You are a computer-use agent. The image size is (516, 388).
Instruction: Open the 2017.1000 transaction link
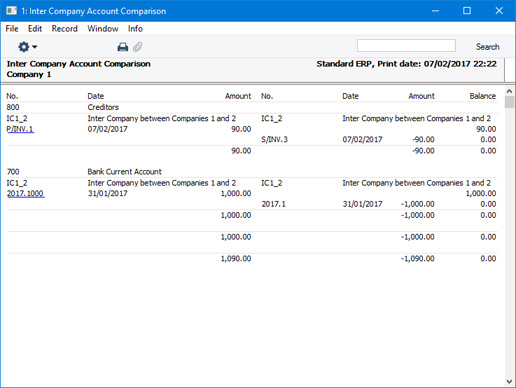pos(25,193)
